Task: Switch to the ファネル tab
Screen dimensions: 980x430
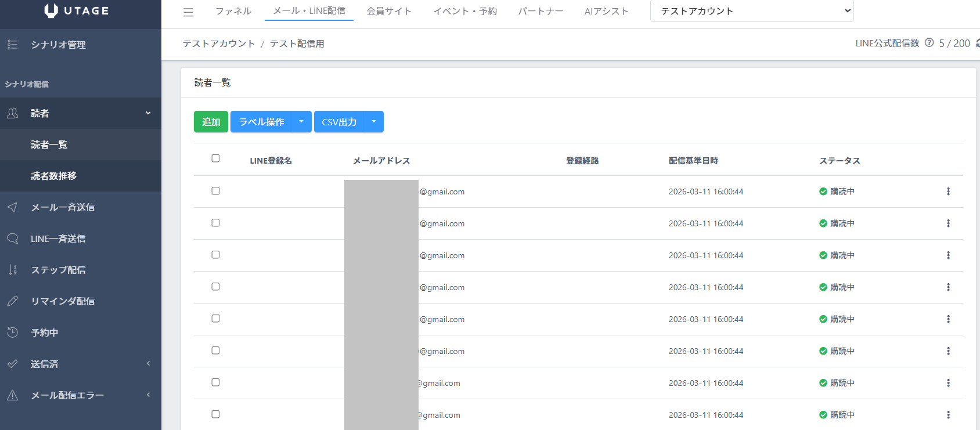Action: [233, 11]
